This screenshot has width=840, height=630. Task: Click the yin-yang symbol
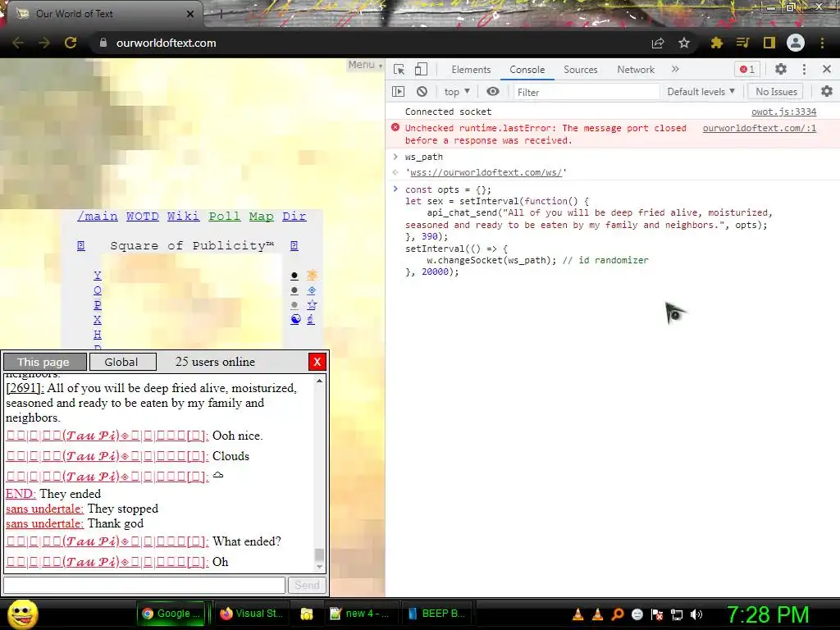click(295, 319)
